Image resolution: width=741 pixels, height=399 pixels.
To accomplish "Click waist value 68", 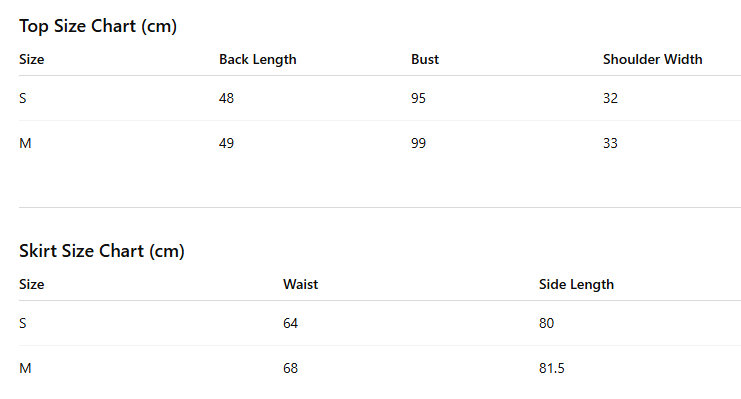I will click(291, 368).
